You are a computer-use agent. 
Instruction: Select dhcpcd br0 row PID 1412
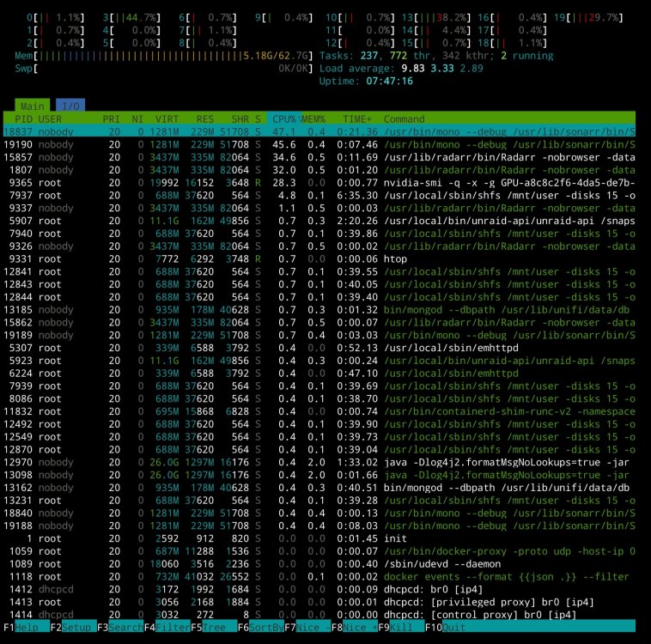[x=319, y=589]
